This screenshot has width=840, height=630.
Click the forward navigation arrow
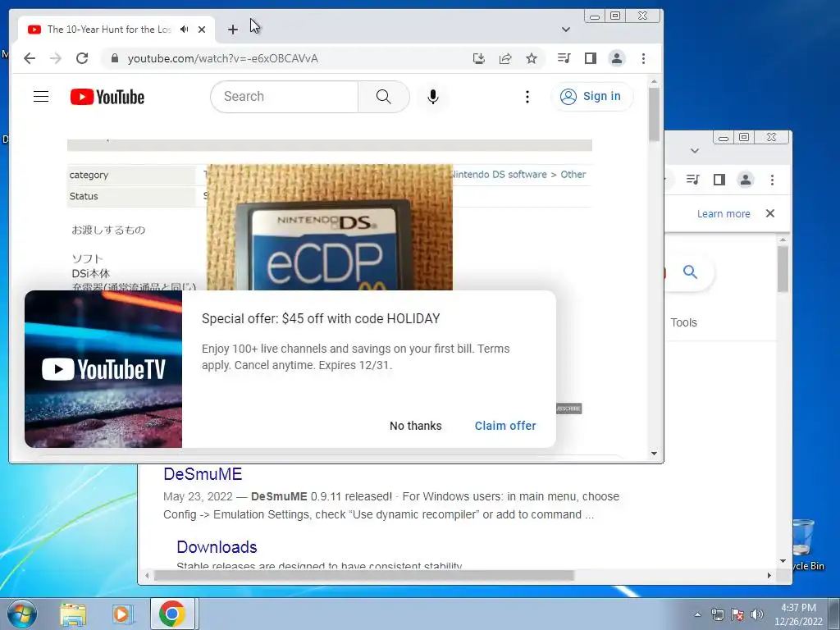(56, 58)
